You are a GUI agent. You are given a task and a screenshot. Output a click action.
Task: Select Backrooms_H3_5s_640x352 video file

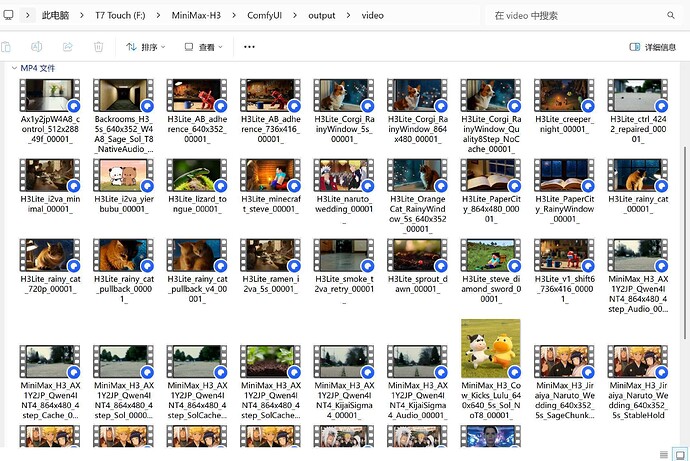[124, 115]
